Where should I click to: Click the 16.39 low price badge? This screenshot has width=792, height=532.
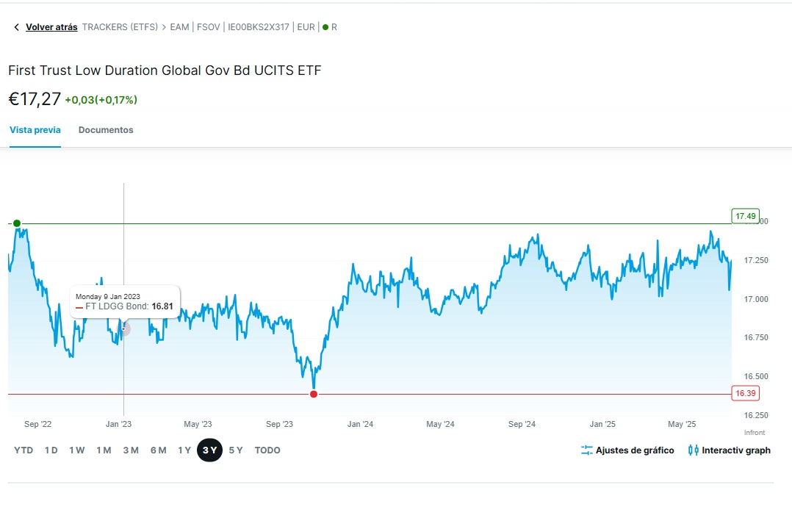coord(745,393)
